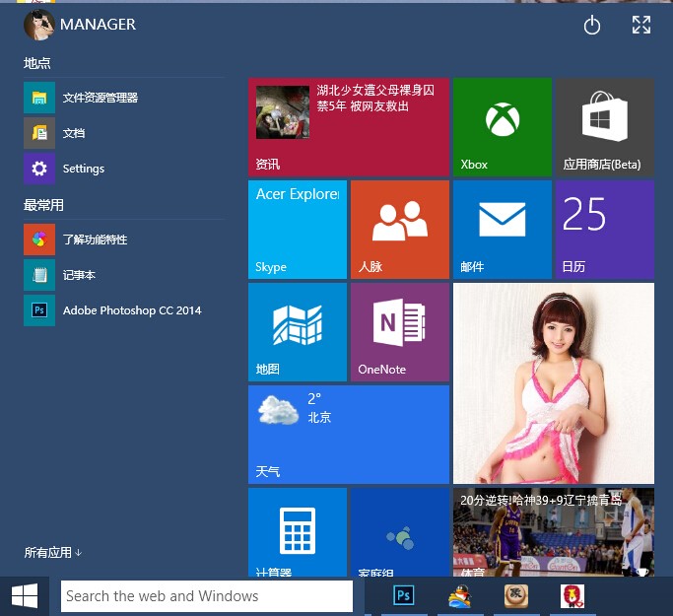Viewport: 673px width, 616px height.
Task: Click the Search the web and Windows box
Action: tap(207, 596)
